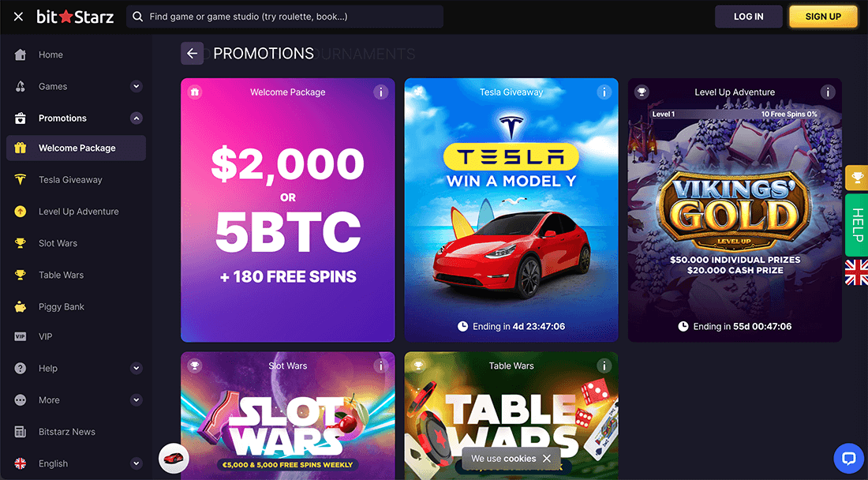868x480 pixels.
Task: Click the trophy icon on the right edge
Action: click(856, 178)
